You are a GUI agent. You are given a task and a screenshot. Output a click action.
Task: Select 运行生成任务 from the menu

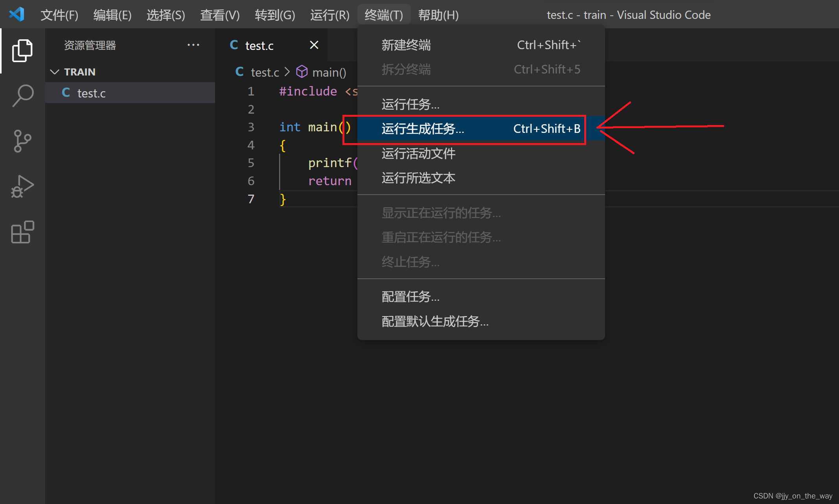tap(423, 129)
